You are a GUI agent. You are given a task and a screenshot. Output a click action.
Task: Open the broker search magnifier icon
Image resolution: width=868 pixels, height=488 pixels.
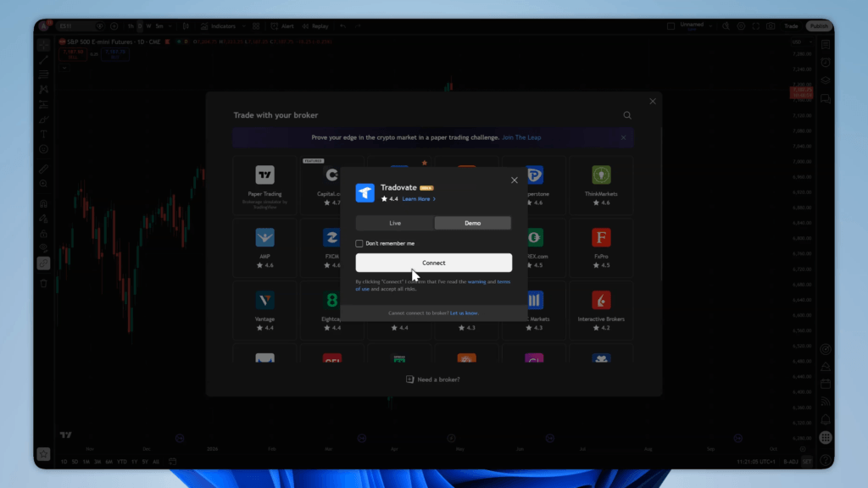click(627, 115)
